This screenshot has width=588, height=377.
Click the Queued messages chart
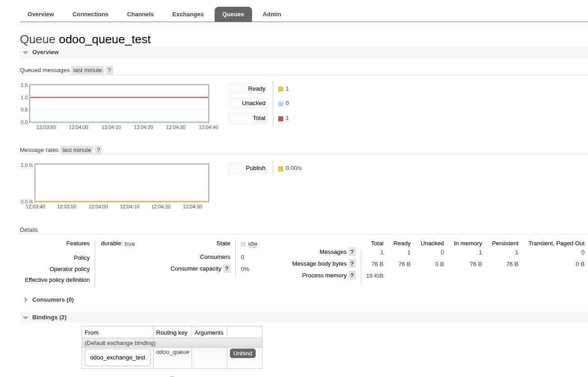pyautogui.click(x=119, y=103)
